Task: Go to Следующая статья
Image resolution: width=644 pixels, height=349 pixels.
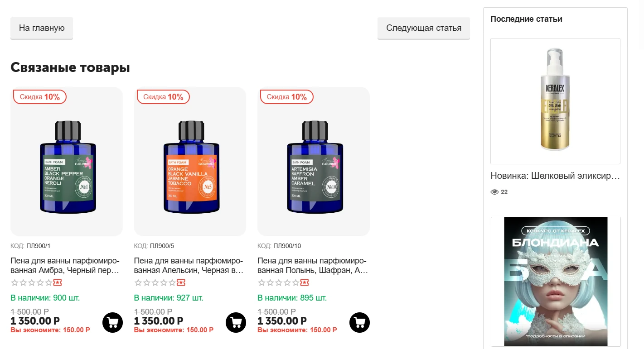Action: [x=424, y=28]
